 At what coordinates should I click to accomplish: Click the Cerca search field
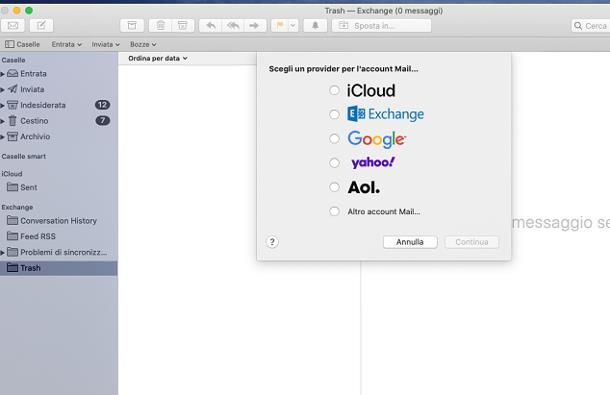[591, 26]
